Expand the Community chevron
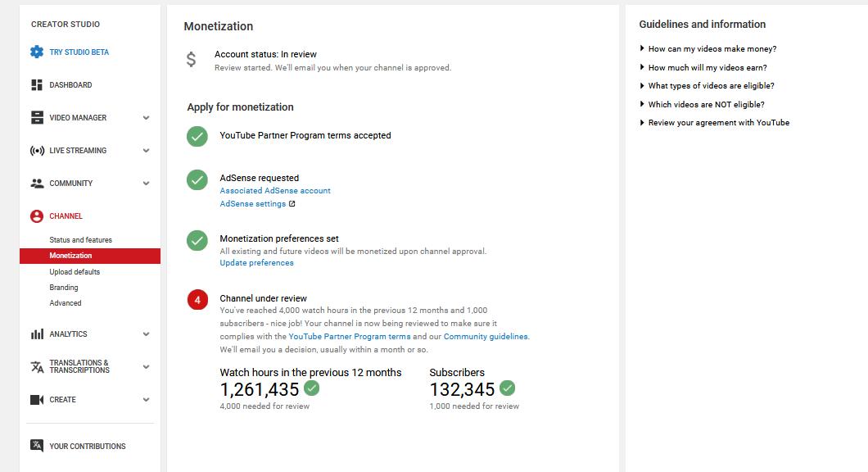Screen dimensions: 868x472 pyautogui.click(x=146, y=184)
